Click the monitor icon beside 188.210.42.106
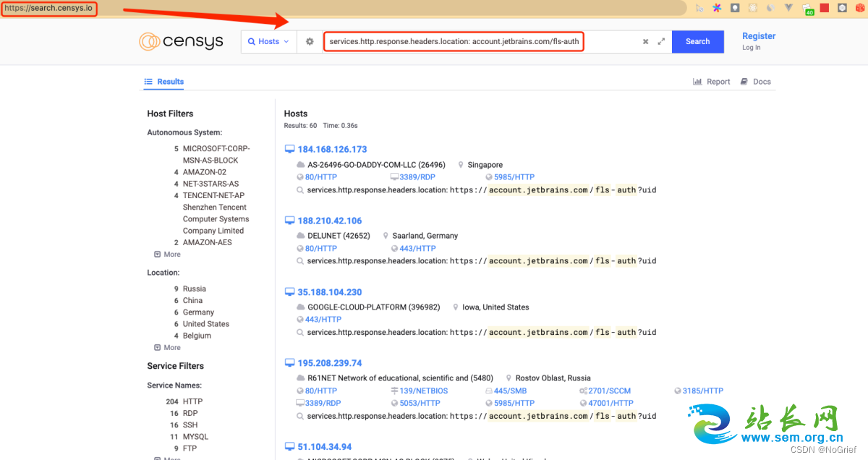Image resolution: width=868 pixels, height=460 pixels. (x=290, y=221)
